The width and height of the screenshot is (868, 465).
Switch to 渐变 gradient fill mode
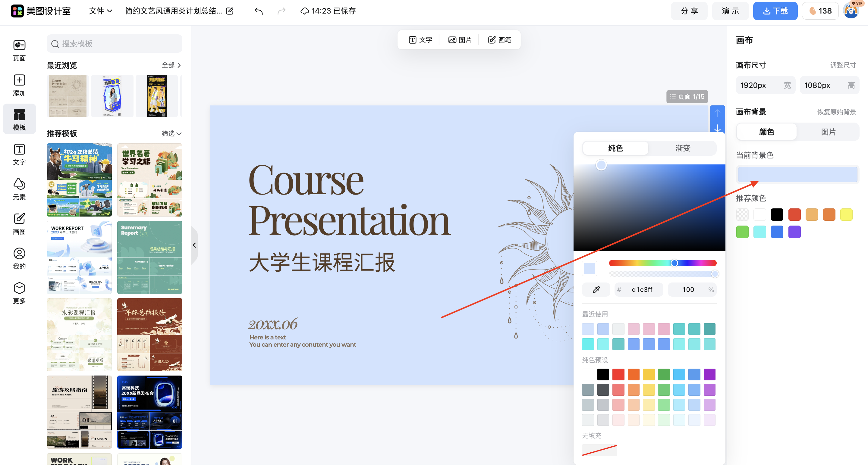tap(682, 148)
